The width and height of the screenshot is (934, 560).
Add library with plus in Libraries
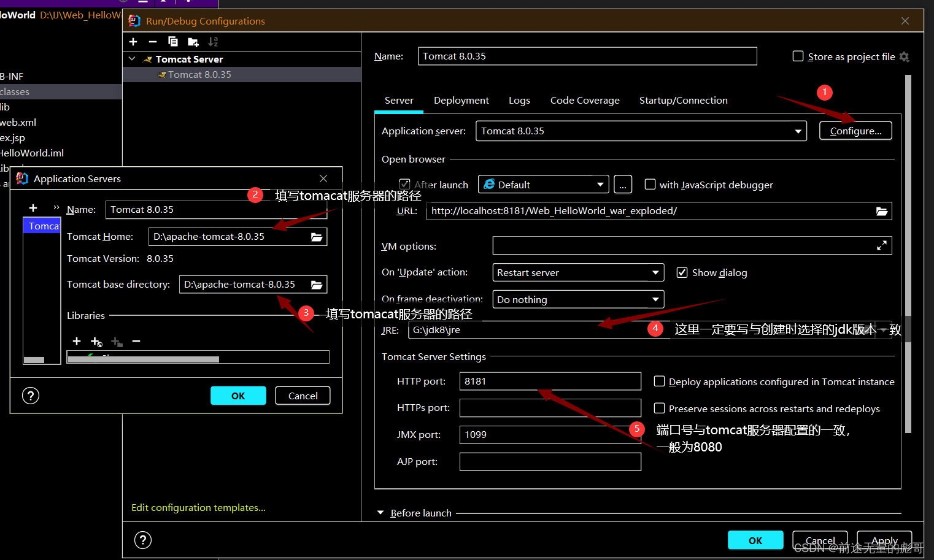[x=77, y=341]
